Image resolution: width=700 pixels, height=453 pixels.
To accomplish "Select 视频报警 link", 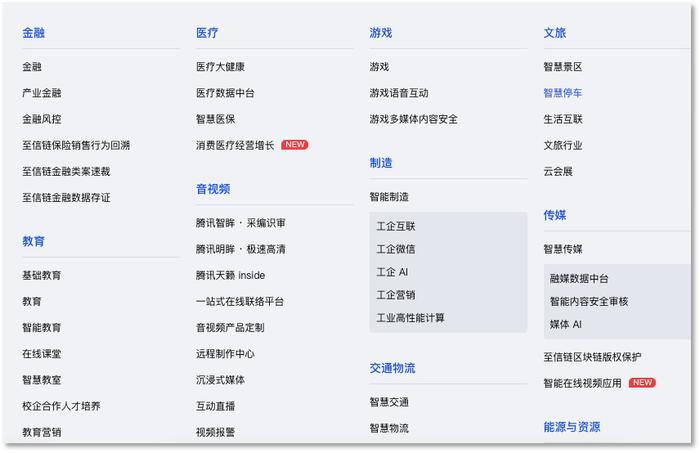I will [x=215, y=432].
